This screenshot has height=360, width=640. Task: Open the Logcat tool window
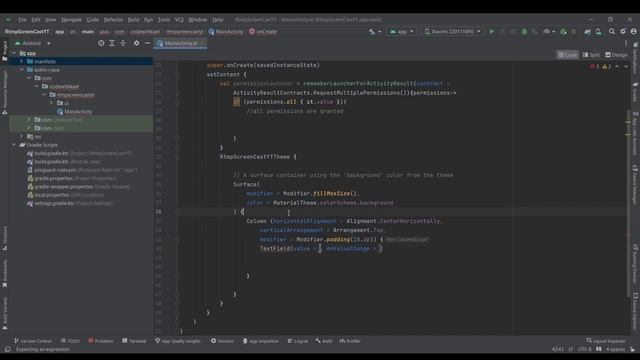[298, 341]
